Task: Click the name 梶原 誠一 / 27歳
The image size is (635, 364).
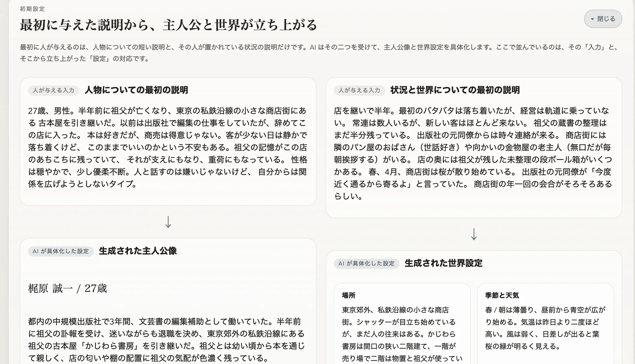Action: tap(67, 289)
